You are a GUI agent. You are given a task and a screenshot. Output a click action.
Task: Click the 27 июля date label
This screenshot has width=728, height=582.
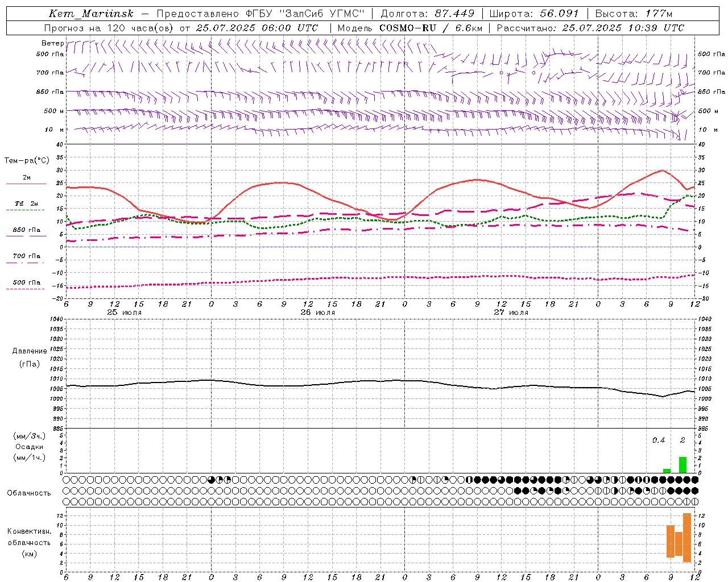(511, 313)
